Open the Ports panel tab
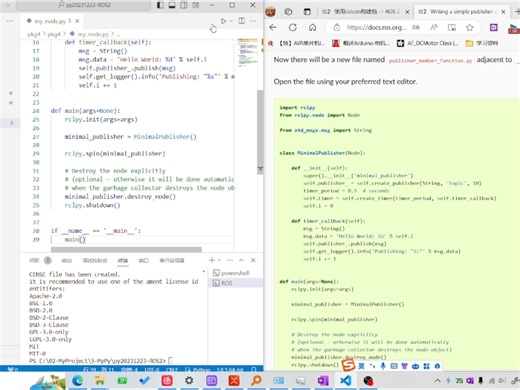520x390 pixels. [144, 260]
